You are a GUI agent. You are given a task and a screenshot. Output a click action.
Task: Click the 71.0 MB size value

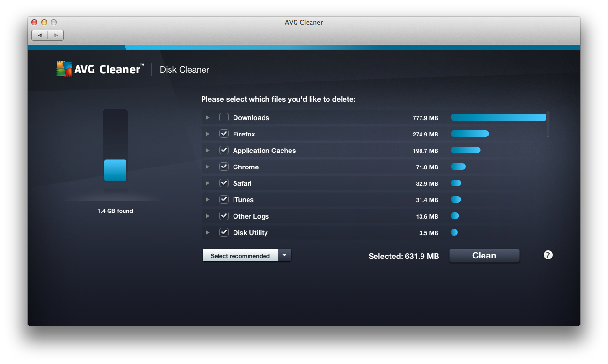click(x=427, y=167)
